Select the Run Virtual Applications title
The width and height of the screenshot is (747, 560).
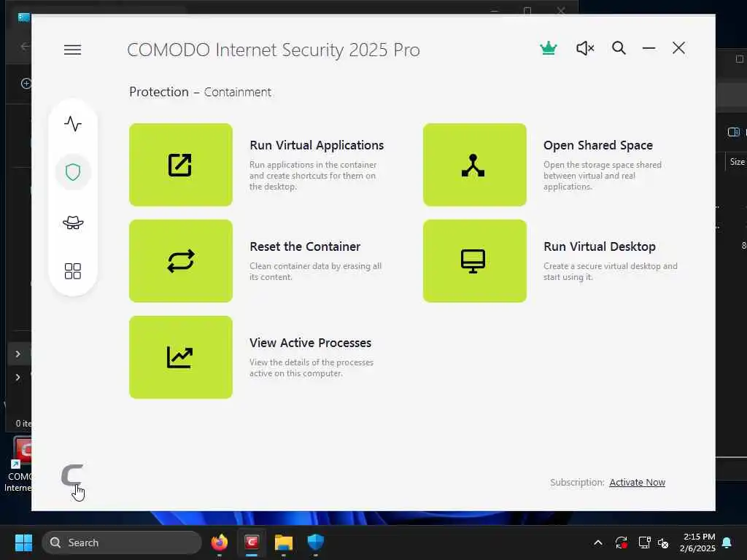317,145
